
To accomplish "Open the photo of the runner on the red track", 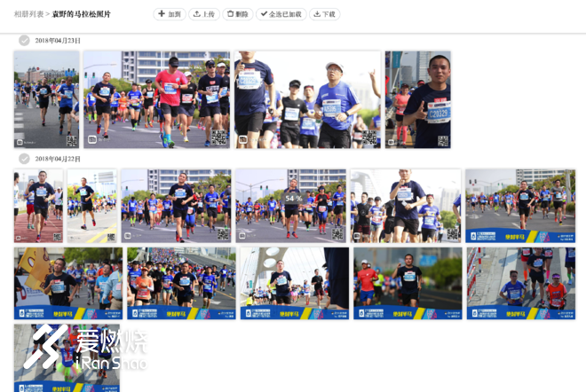I will click(x=38, y=206).
